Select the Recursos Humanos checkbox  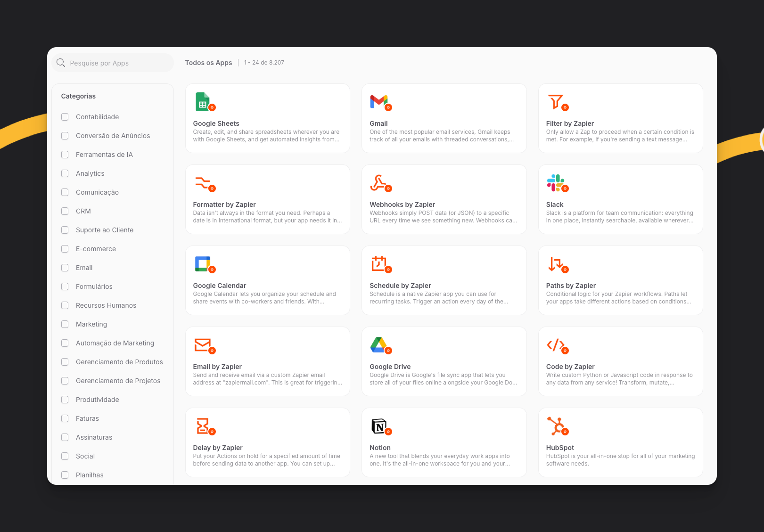click(x=65, y=305)
